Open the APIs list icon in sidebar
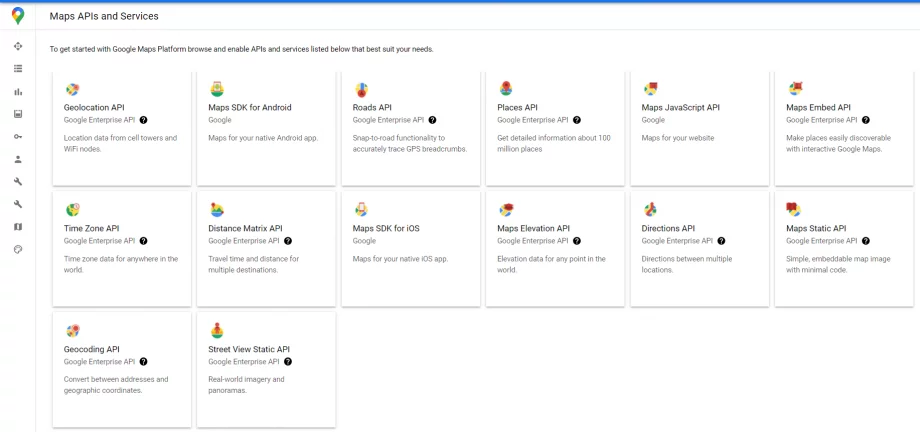The image size is (920, 432). click(18, 69)
